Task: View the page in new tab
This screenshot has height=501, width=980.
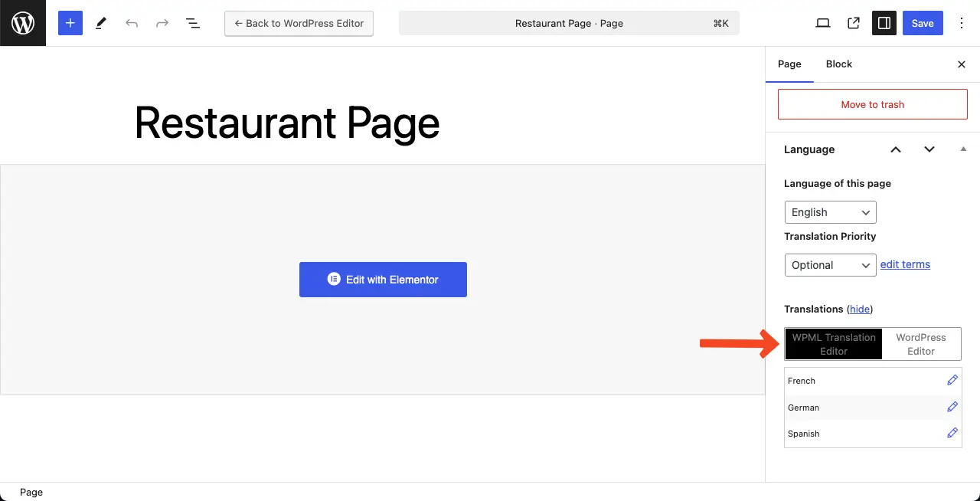Action: (854, 23)
